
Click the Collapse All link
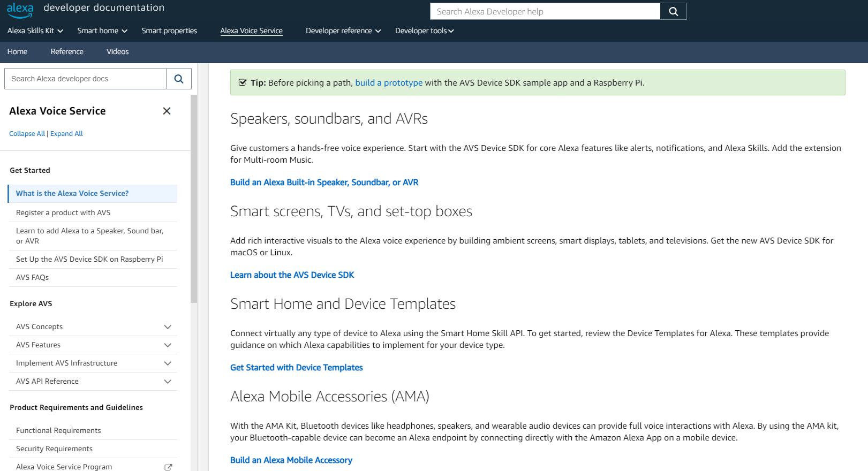(27, 134)
